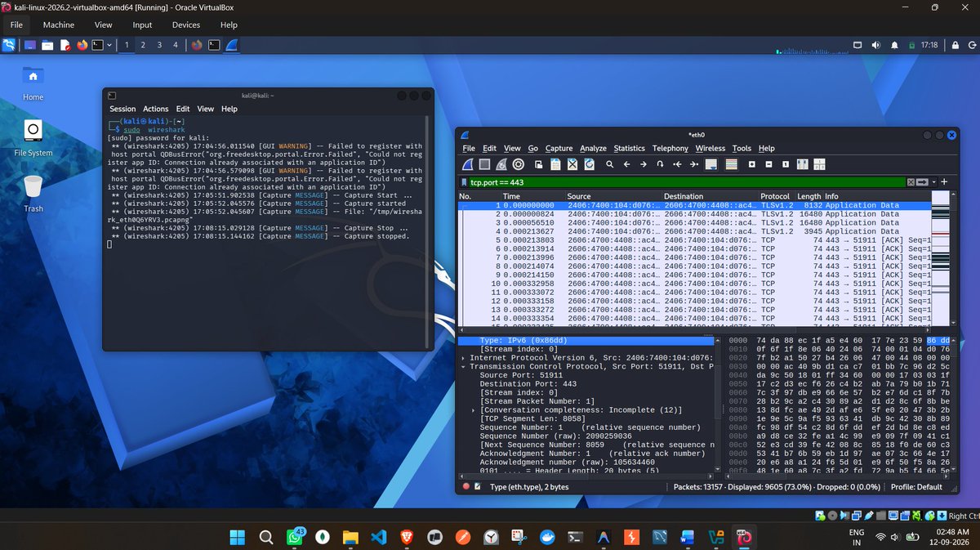Open Wireshark Analyze menu
The width and height of the screenshot is (980, 550).
coord(594,149)
